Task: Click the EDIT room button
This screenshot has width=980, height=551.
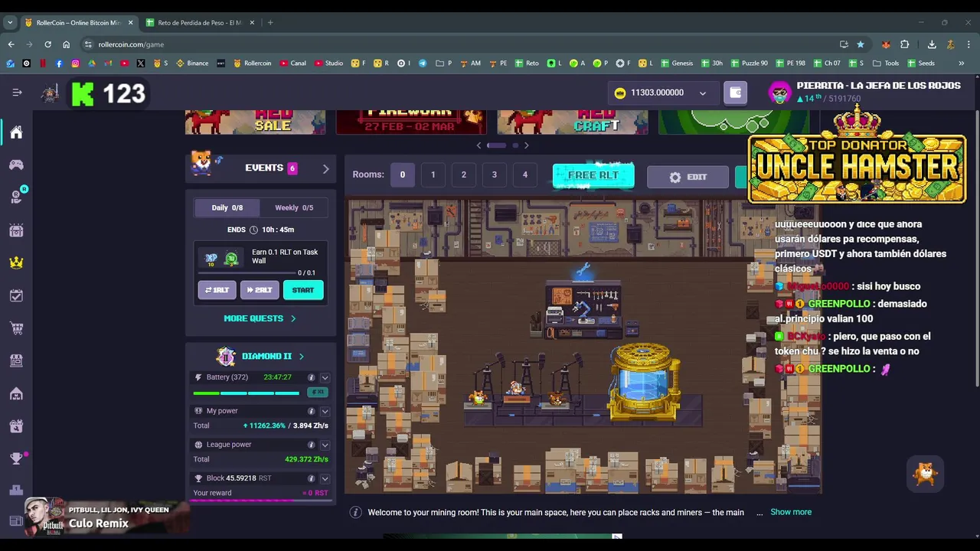Action: click(x=688, y=177)
